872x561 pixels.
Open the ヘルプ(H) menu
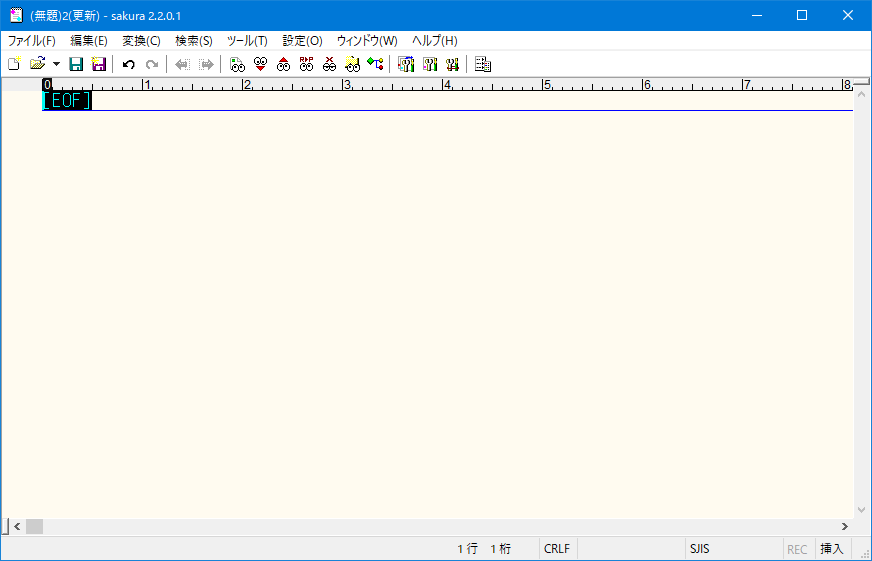(x=435, y=41)
